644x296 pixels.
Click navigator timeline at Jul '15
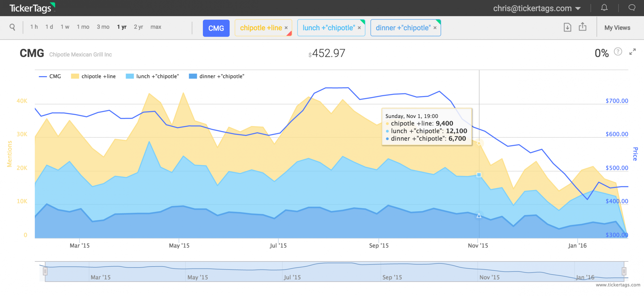coord(292,277)
